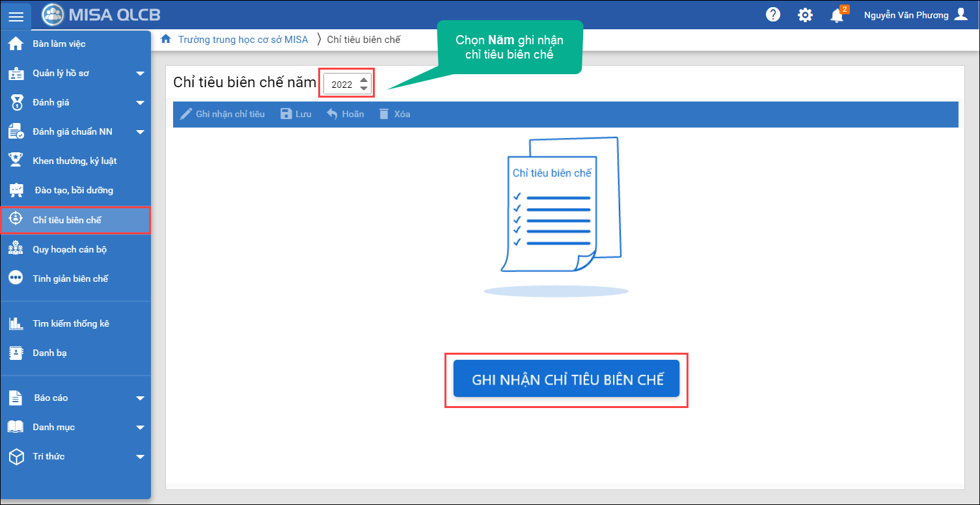Image resolution: width=980 pixels, height=505 pixels.
Task: Expand the Danh mục dropdown arrow
Action: click(140, 428)
